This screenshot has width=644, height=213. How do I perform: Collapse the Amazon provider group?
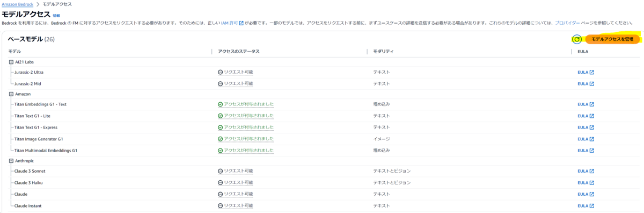point(11,94)
